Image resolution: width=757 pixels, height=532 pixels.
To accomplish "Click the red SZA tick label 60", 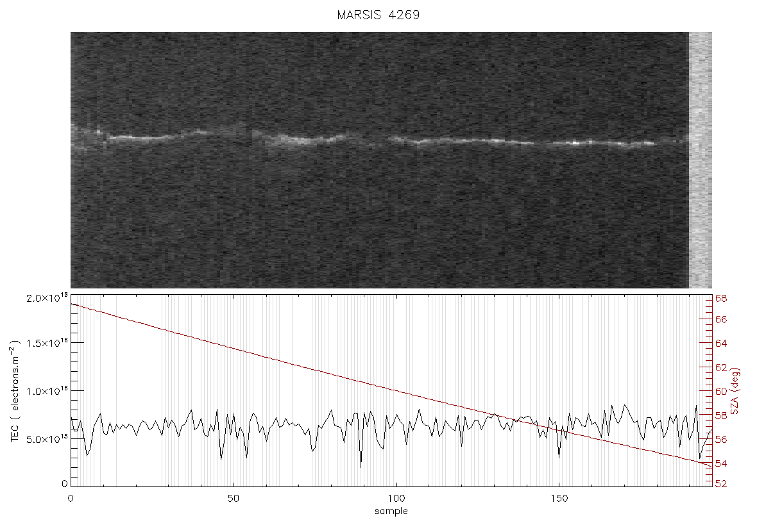I will pyautogui.click(x=721, y=391).
